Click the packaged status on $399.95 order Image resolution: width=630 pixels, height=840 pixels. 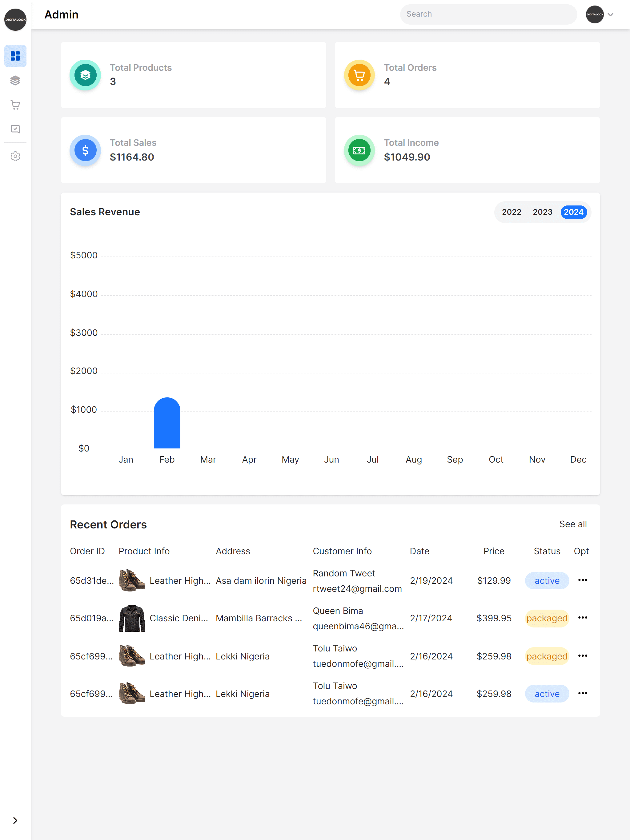click(546, 618)
